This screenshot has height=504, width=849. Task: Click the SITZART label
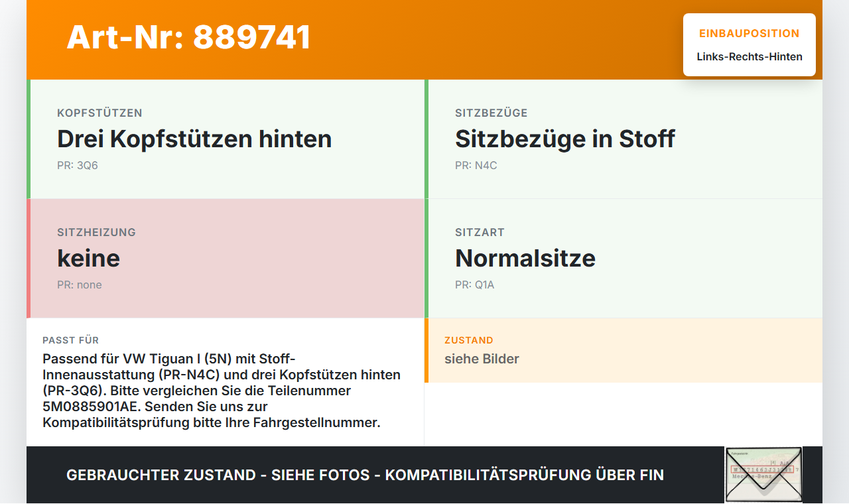[x=480, y=233]
